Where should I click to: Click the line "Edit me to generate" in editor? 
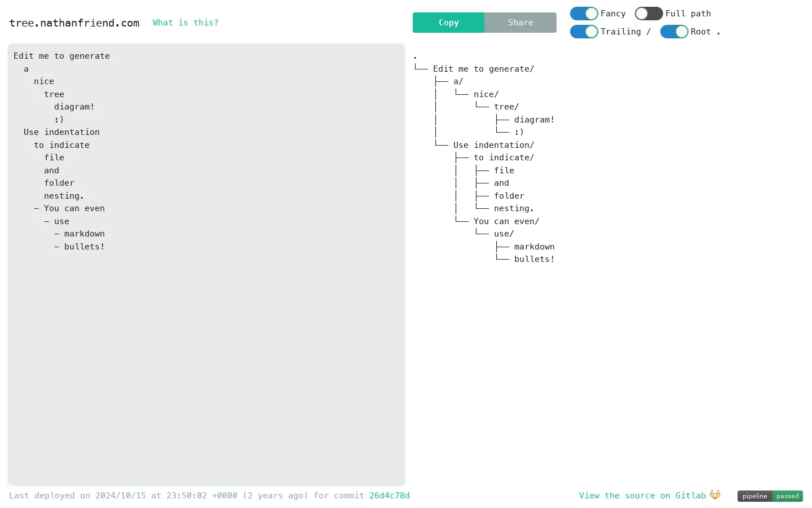[61, 56]
